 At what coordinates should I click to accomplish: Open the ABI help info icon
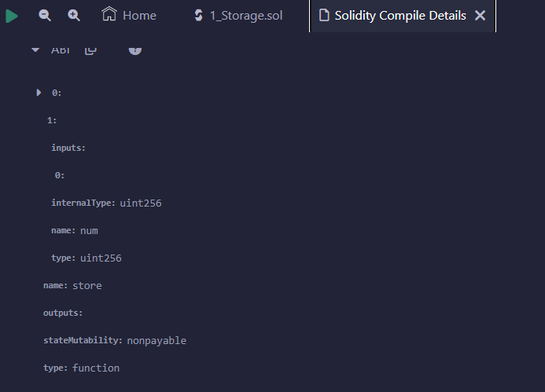coord(134,50)
